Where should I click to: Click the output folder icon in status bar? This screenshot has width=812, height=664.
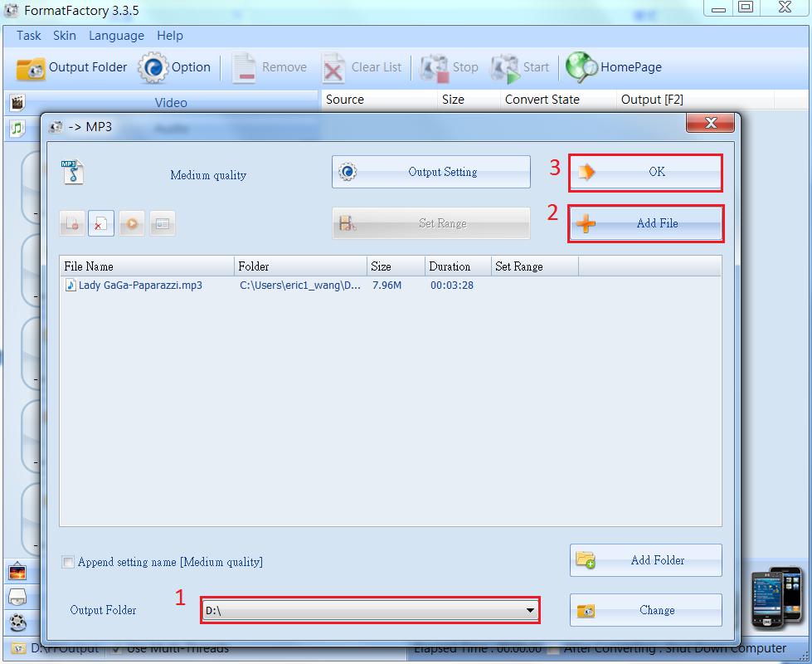[x=18, y=648]
